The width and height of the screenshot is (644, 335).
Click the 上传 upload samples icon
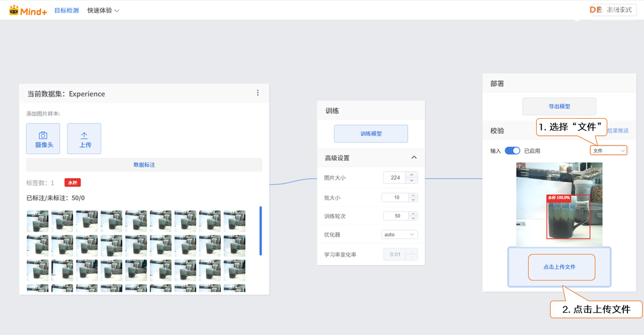coord(84,138)
